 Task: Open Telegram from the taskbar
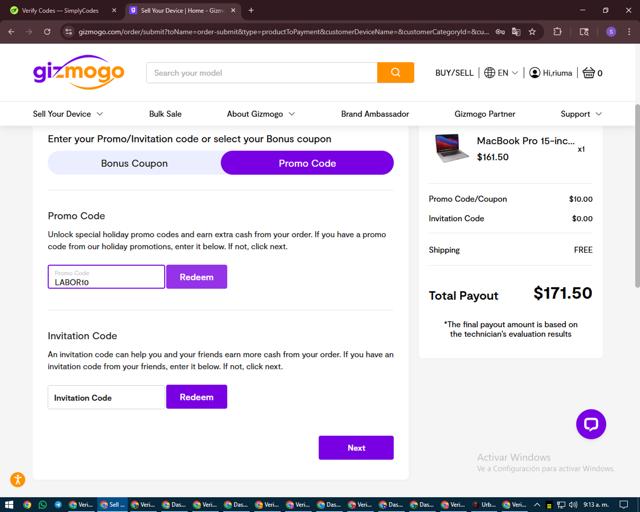point(58,505)
